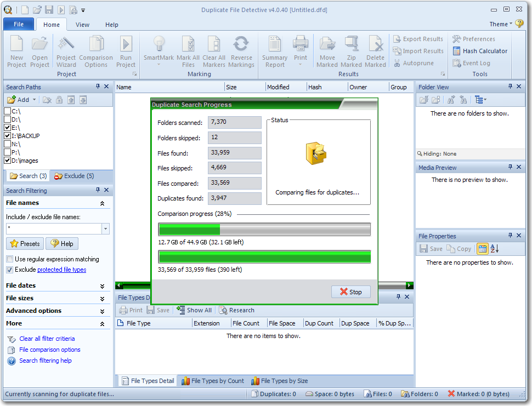Image resolution: width=532 pixels, height=406 pixels.
Task: Switch to the View ribbon tab
Action: [x=82, y=25]
